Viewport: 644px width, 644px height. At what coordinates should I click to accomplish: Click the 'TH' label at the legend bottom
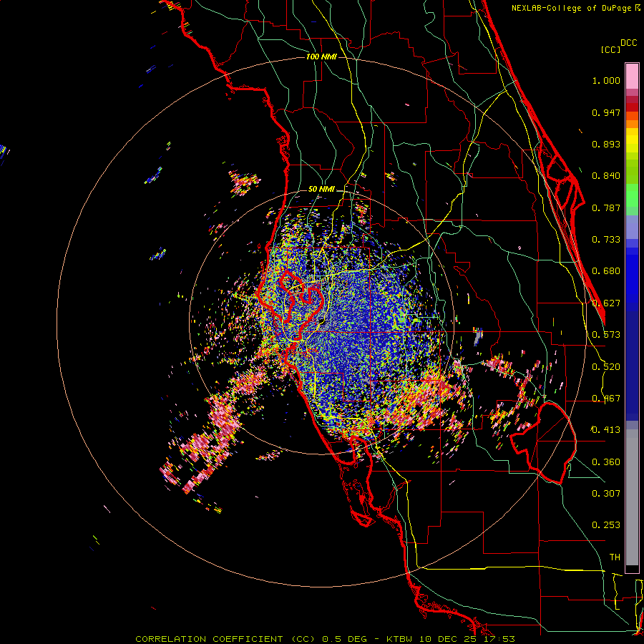coord(615,557)
